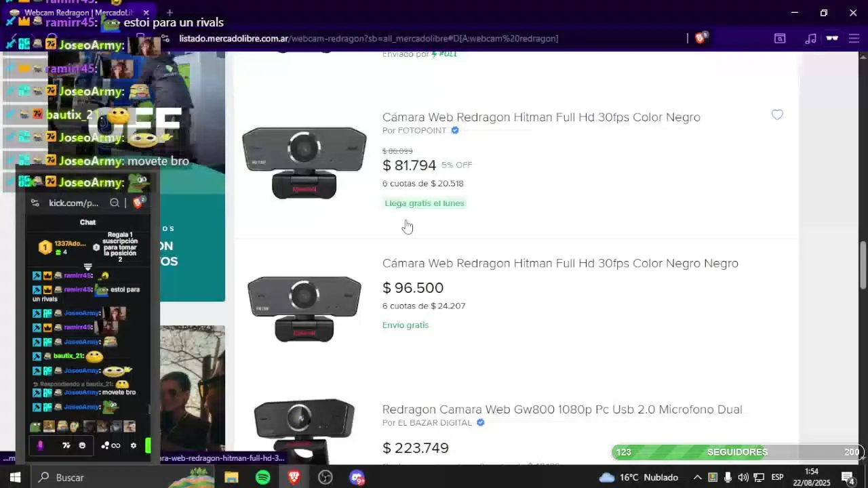Image resolution: width=868 pixels, height=488 pixels.
Task: Open the weather widget 16°C Nublado
Action: 639,477
